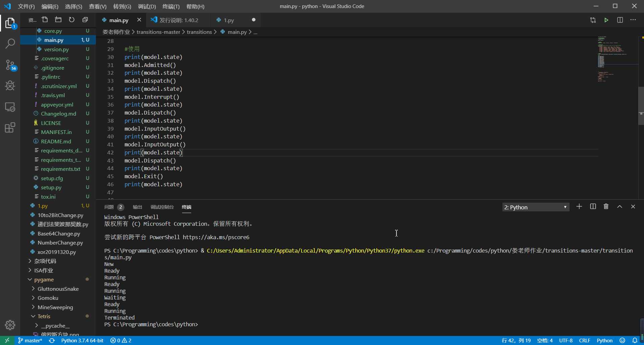644x345 pixels.
Task: Close the terminal panel
Action: click(633, 207)
